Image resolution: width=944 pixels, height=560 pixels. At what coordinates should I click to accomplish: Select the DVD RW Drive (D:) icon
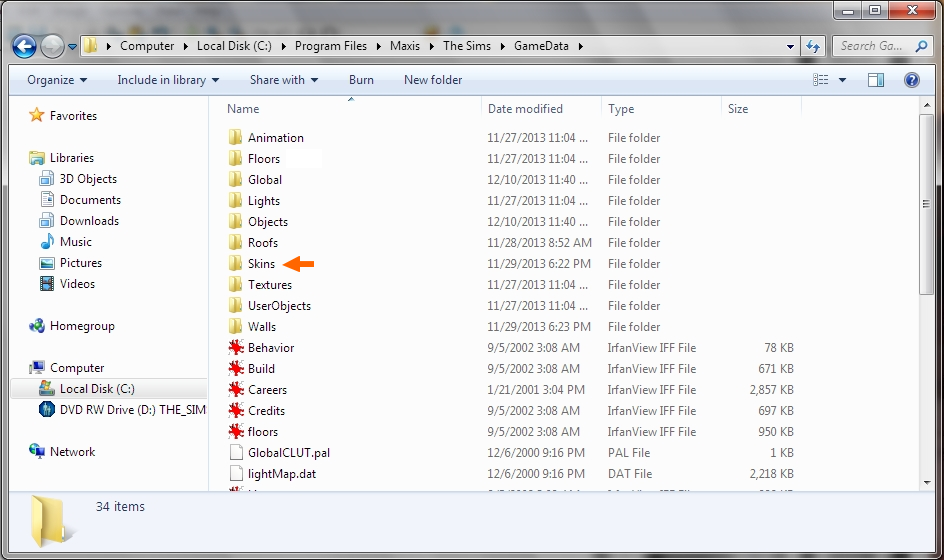[x=46, y=410]
